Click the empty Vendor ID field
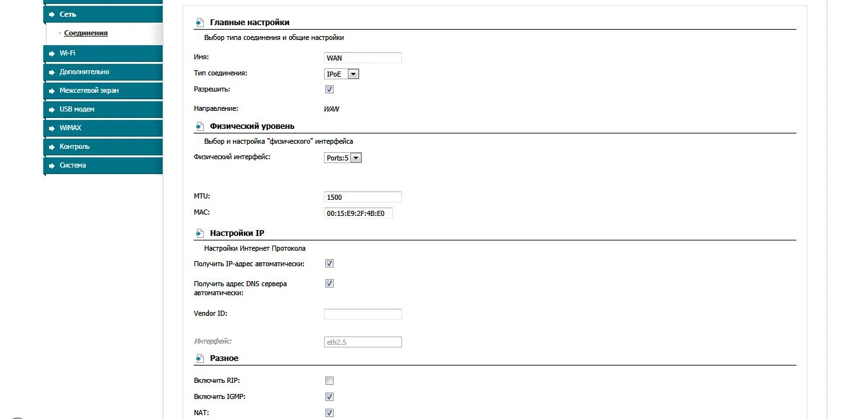Image resolution: width=868 pixels, height=419 pixels. tap(363, 314)
